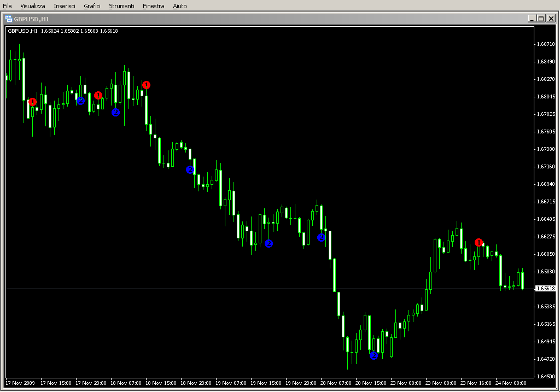Click the 1.68045 price axis label
This screenshot has height=392, width=560.
click(x=546, y=97)
